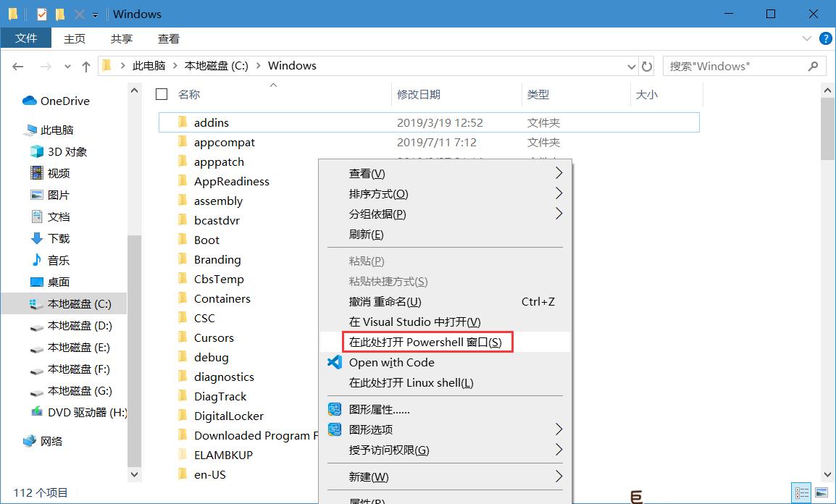The width and height of the screenshot is (836, 504).
Task: Navigate up one level with the up arrow
Action: [x=85, y=66]
